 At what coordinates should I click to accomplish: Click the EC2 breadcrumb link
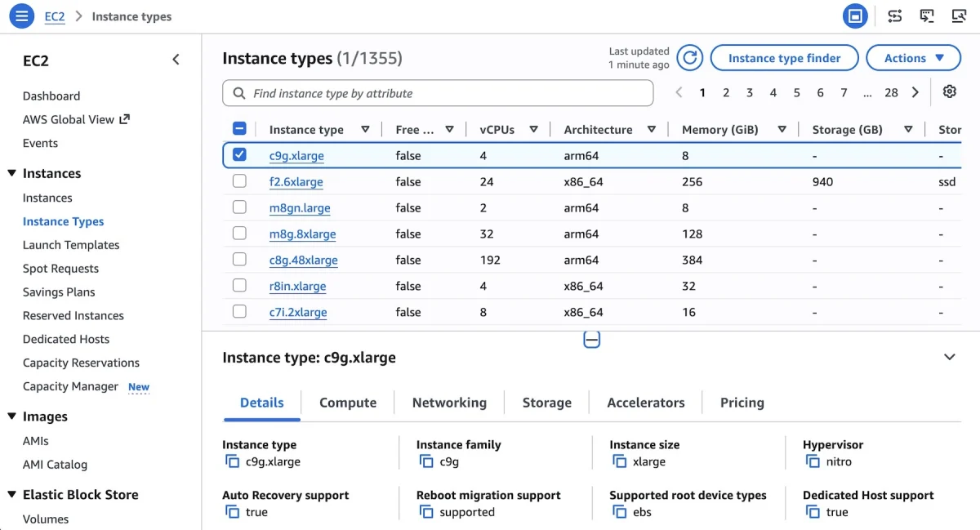coord(55,16)
